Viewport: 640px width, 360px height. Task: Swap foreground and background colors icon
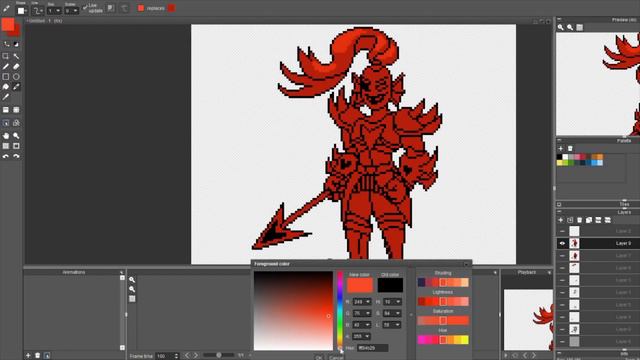point(7,44)
